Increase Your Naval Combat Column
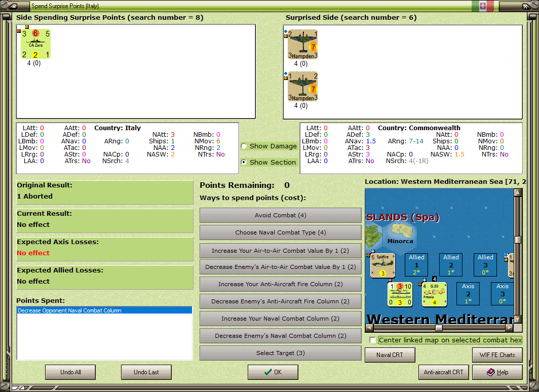This screenshot has width=539, height=392. [281, 319]
